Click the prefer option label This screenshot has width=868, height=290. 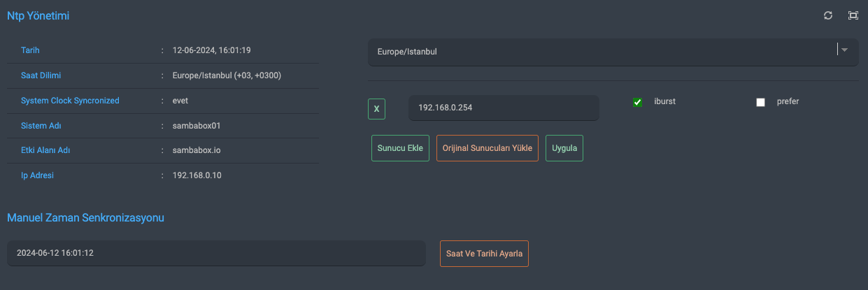[x=788, y=101]
